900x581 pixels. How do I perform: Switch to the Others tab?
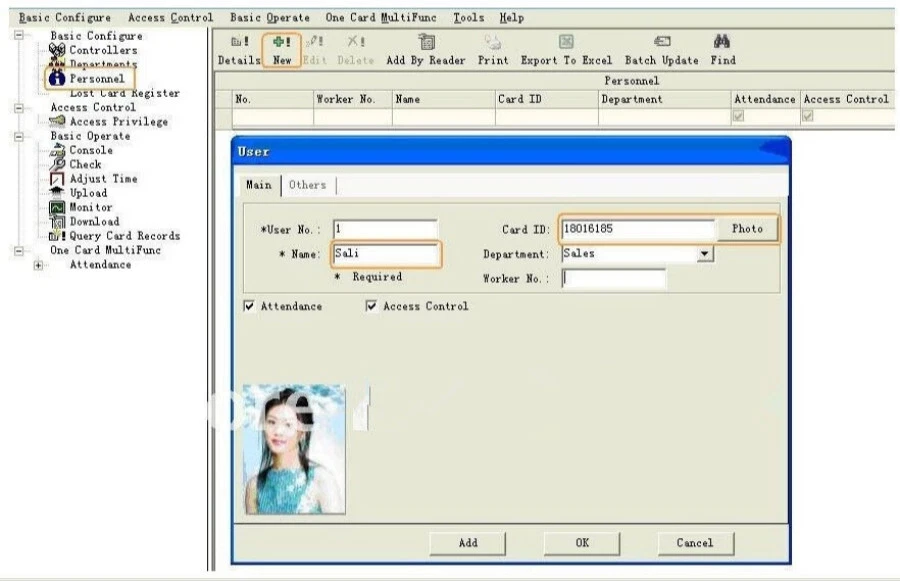[307, 185]
